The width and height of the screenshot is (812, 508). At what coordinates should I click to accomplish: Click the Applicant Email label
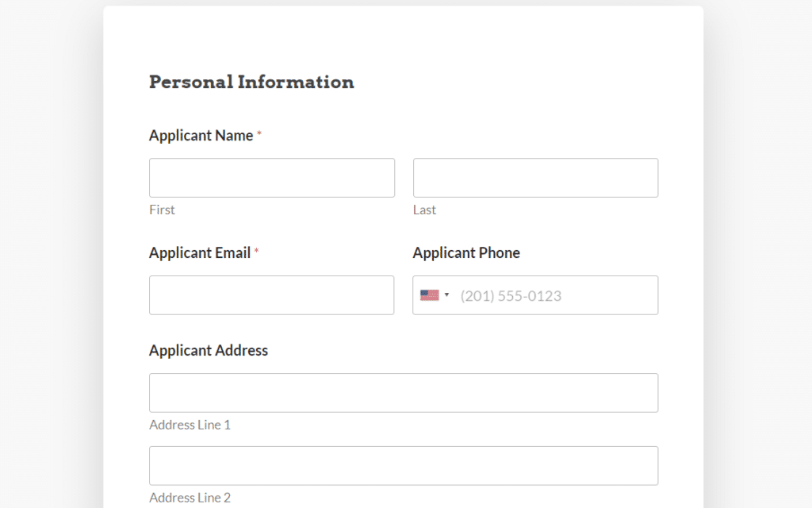[200, 253]
